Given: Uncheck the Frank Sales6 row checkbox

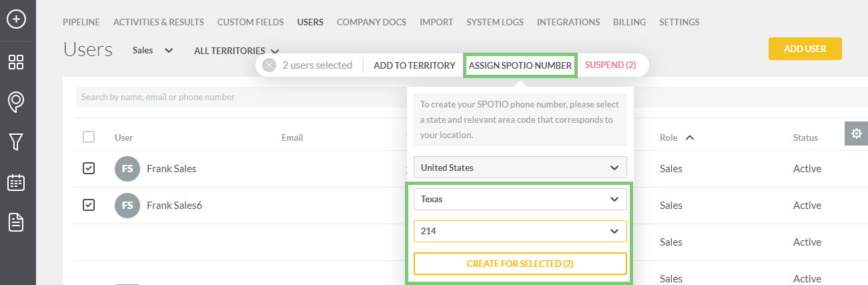Looking at the screenshot, I should 89,205.
